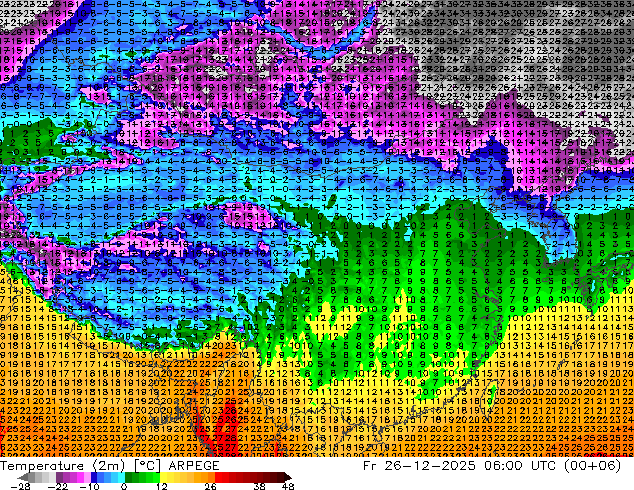Click the 'Fr 26-12-2025 06:00 UTC (00+06)' timestamp
Screen dimensions: 634x490
[x=492, y=465]
